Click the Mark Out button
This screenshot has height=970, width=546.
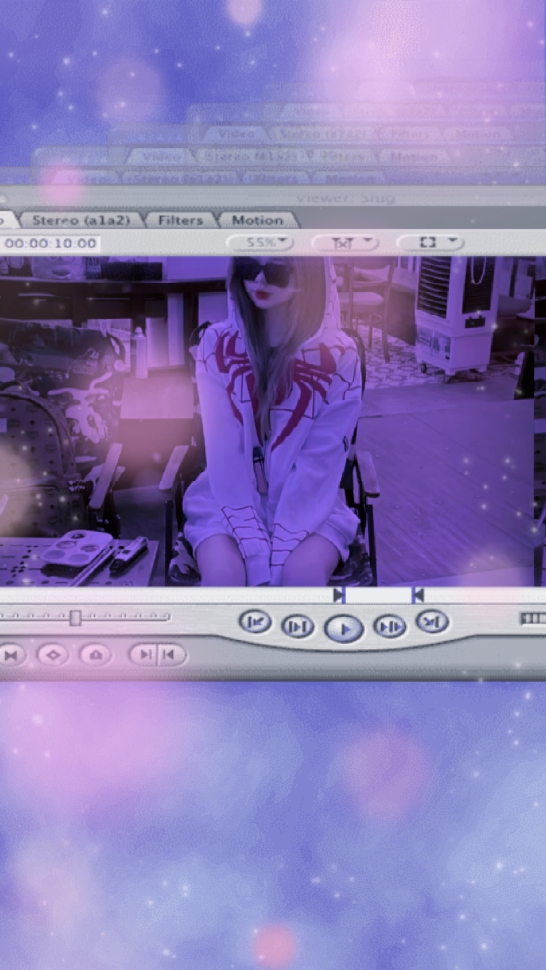point(172,655)
